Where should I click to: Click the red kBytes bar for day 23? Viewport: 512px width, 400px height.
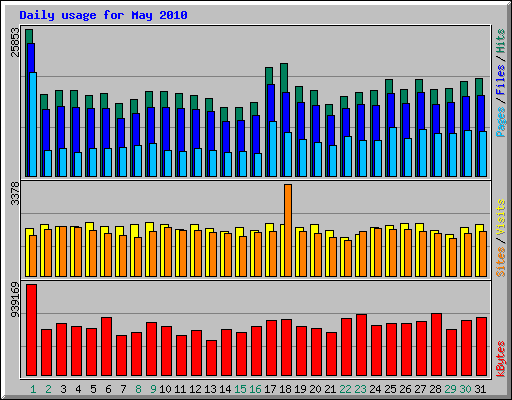coord(361,345)
